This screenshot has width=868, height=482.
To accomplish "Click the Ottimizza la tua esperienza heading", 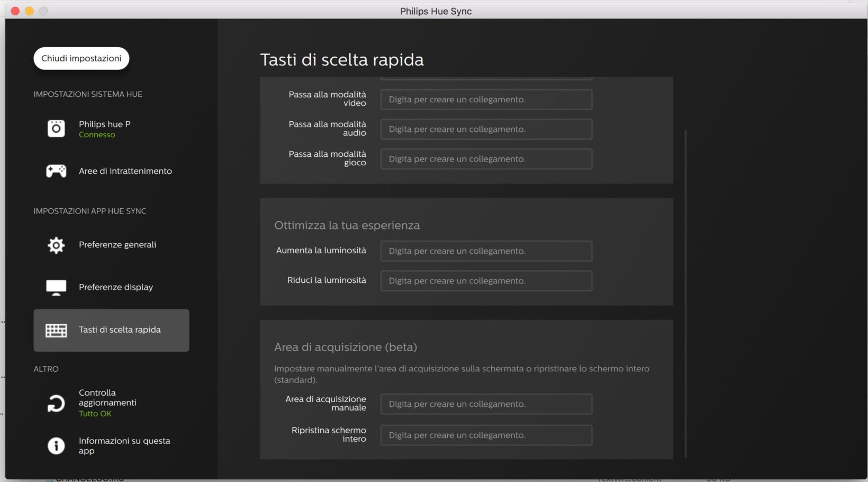I will (x=347, y=225).
